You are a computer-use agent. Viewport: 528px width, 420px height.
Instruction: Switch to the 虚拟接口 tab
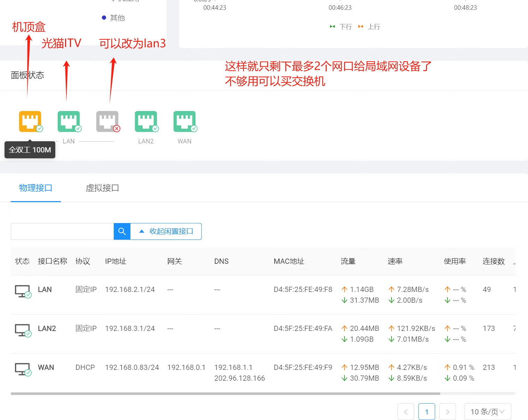102,188
